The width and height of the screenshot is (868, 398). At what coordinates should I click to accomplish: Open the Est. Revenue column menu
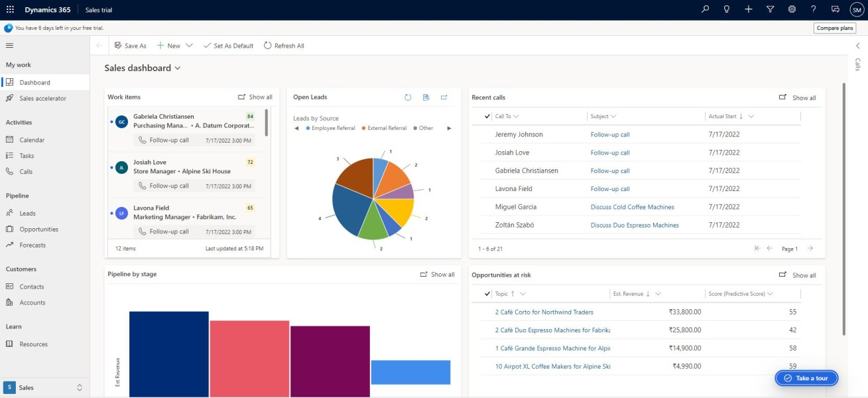pos(658,294)
